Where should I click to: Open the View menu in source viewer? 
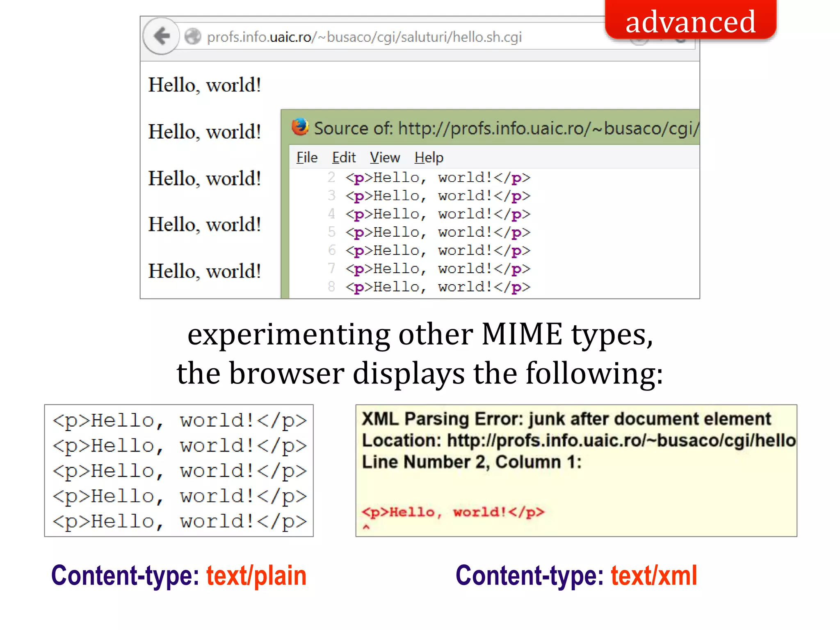384,157
